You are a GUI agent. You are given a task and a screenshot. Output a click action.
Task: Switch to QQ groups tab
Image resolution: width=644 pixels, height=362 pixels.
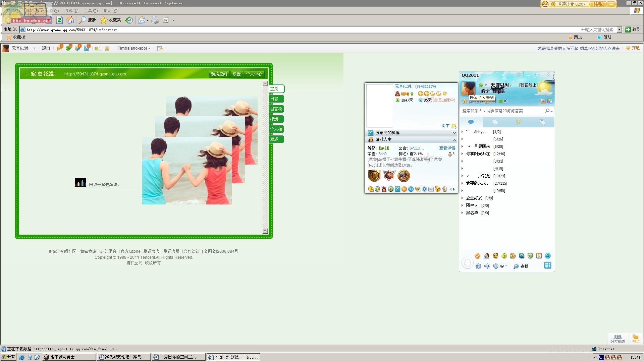point(495,122)
